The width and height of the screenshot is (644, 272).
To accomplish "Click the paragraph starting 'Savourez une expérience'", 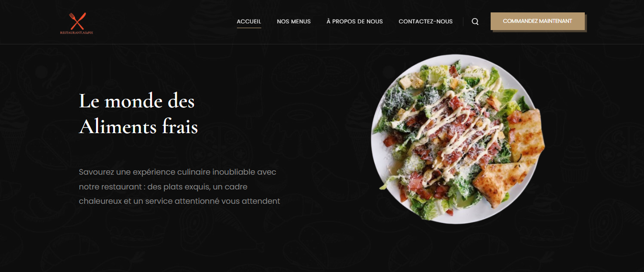I will [x=180, y=187].
